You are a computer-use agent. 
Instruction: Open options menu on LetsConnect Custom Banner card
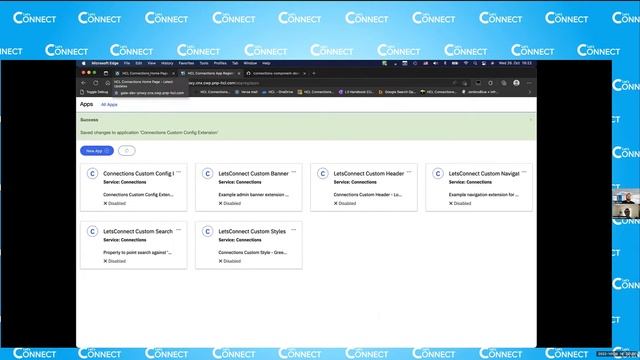pyautogui.click(x=294, y=172)
